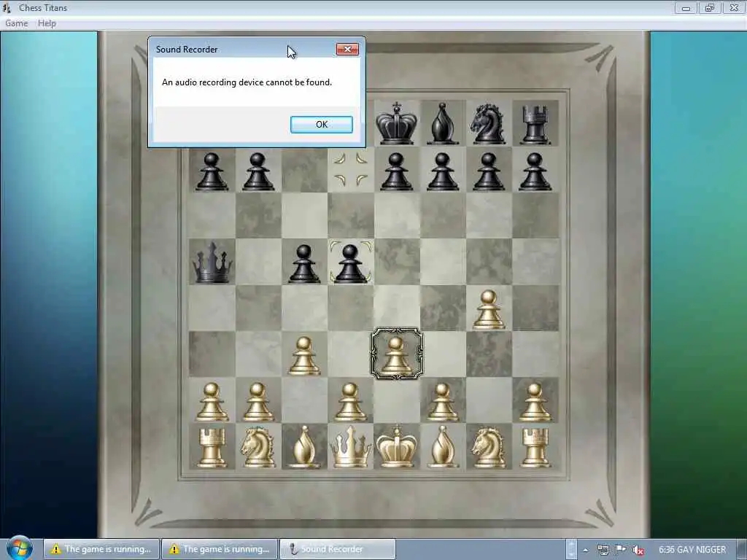Select the white knight on g1
Viewport: 747px width, 560px height.
[x=488, y=447]
